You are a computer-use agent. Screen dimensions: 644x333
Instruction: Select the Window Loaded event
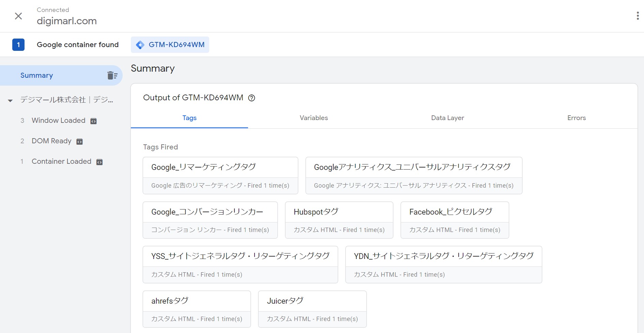tap(59, 120)
